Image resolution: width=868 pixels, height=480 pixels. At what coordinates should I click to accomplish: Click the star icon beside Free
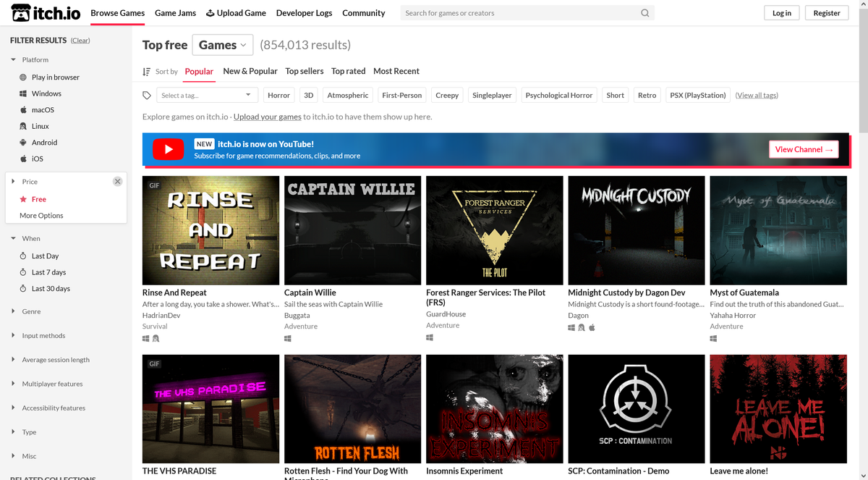pyautogui.click(x=23, y=199)
